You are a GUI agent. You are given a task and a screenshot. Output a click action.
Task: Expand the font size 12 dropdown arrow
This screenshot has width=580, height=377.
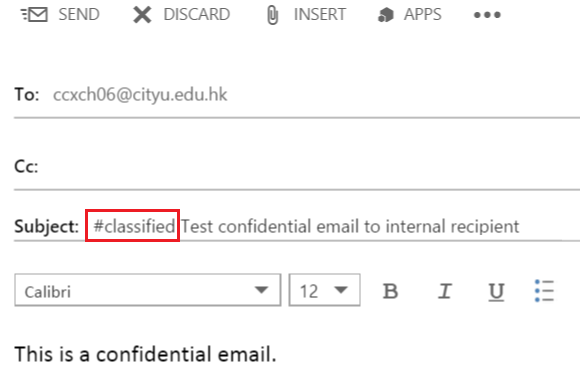click(x=341, y=290)
